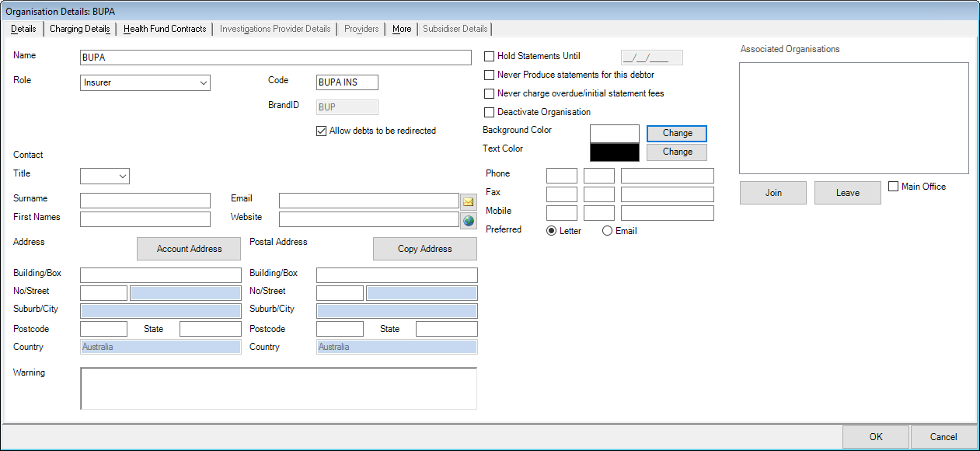This screenshot has width=980, height=451.
Task: Click the Phone main number field
Action: [668, 176]
